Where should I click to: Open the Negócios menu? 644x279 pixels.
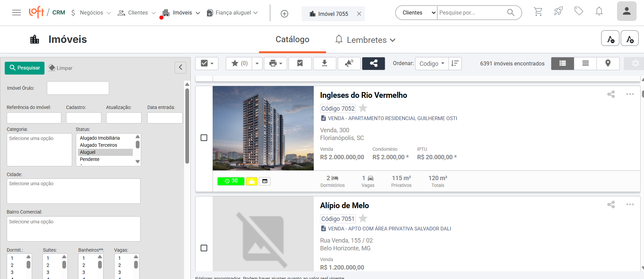[x=91, y=13]
